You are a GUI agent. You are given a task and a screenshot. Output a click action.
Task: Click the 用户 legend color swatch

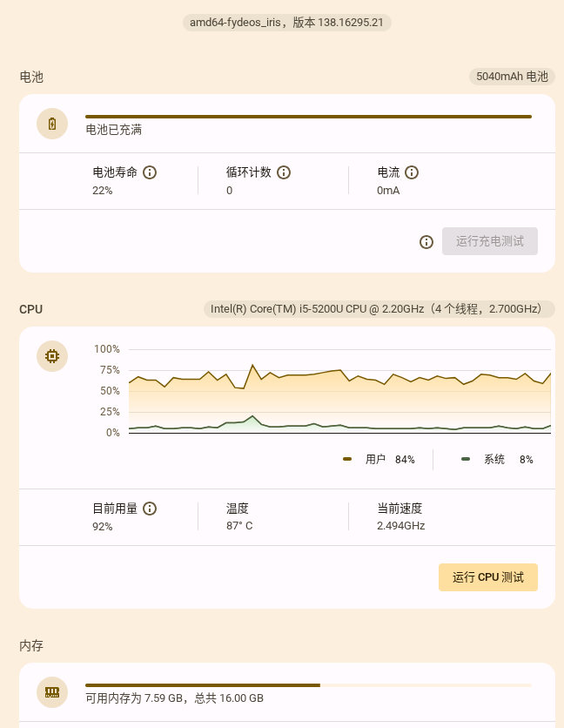point(347,459)
